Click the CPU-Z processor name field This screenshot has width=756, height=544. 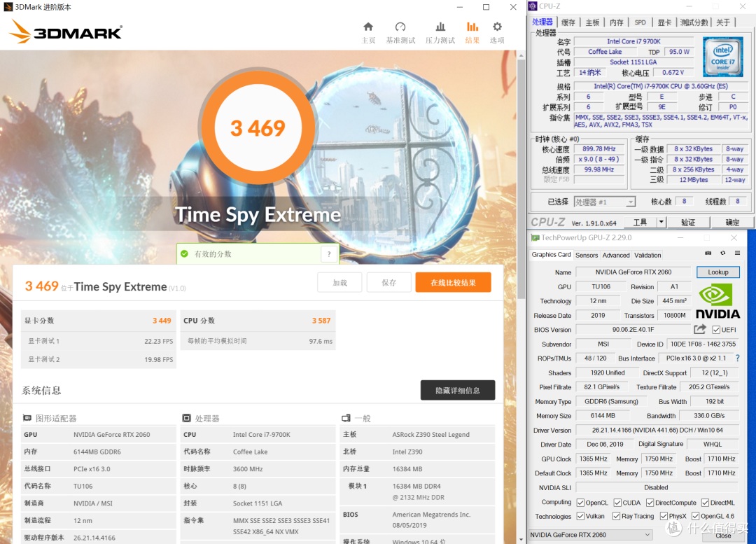point(633,41)
